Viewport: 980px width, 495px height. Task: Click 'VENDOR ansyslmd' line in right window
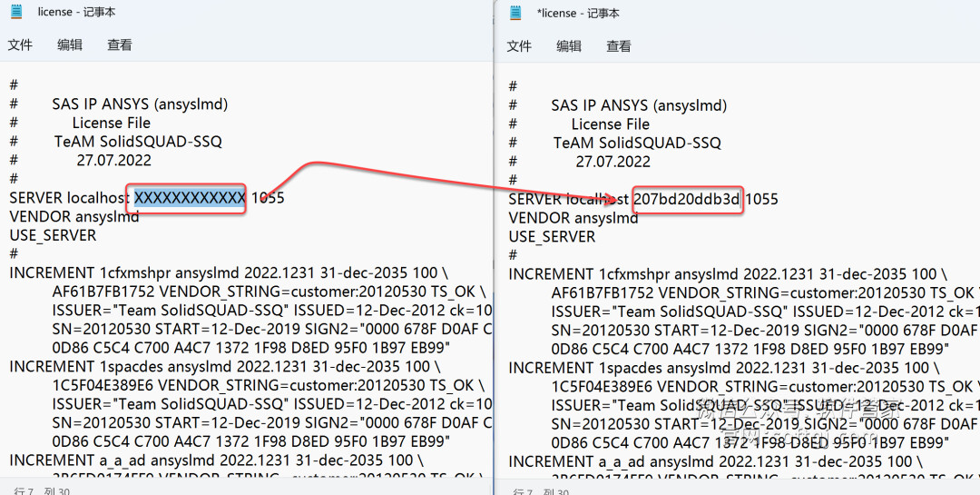(x=573, y=218)
